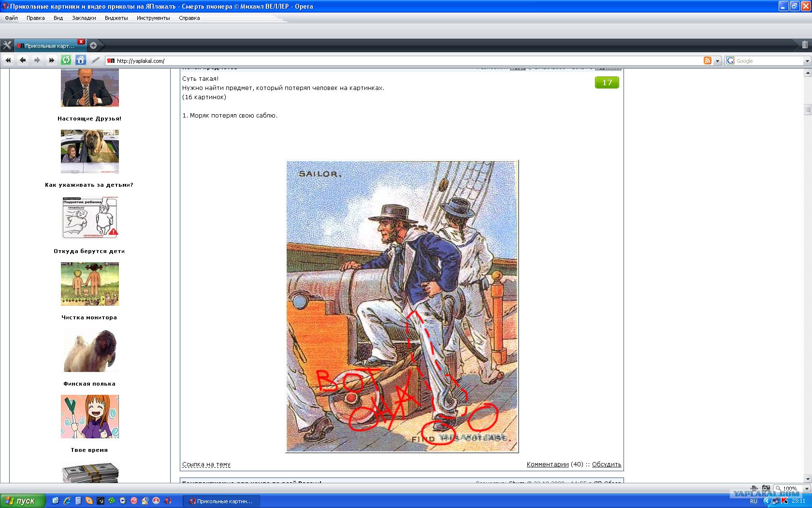812x508 pixels.
Task: Click the anime girl with leek thumbnail
Action: (90, 417)
